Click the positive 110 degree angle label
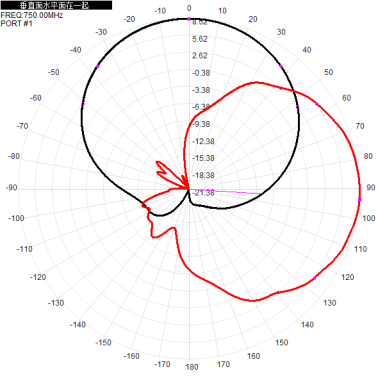The width and height of the screenshot is (378, 378). 360,249
